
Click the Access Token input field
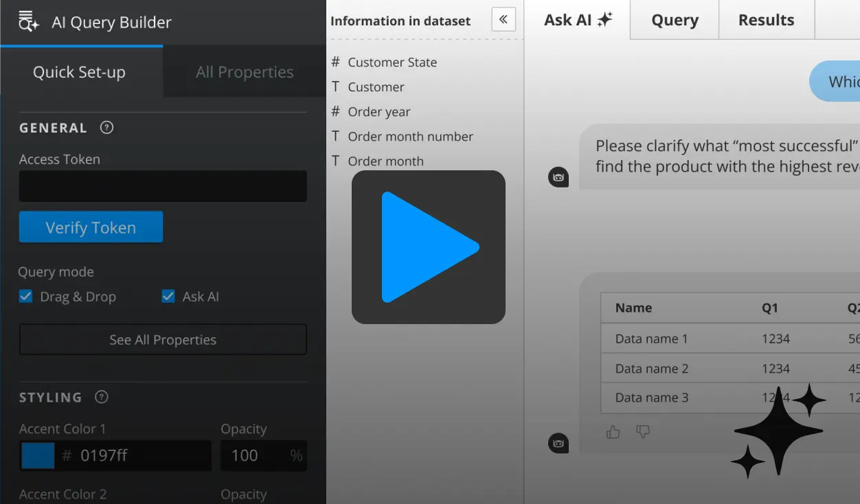pos(163,186)
